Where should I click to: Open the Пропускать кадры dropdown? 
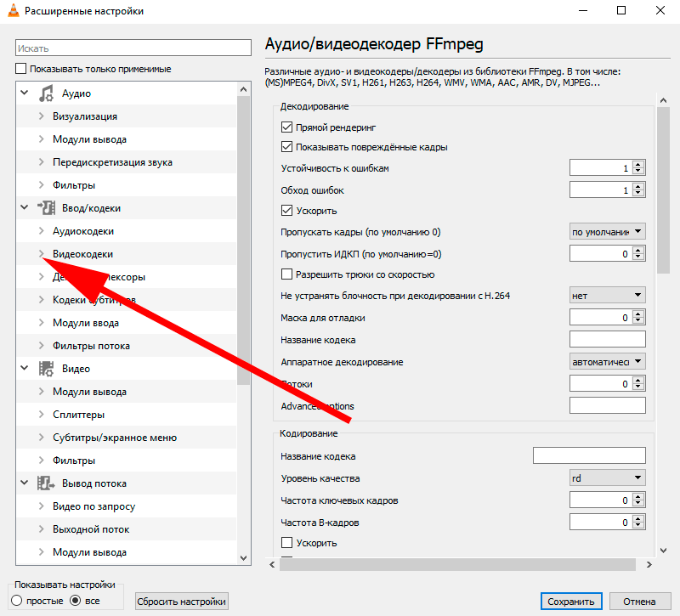[x=607, y=231]
